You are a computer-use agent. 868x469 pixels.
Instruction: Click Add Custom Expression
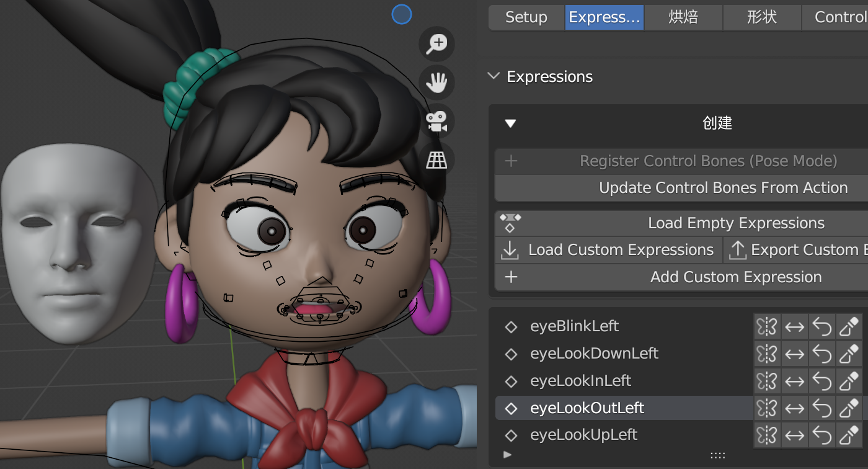(x=735, y=277)
